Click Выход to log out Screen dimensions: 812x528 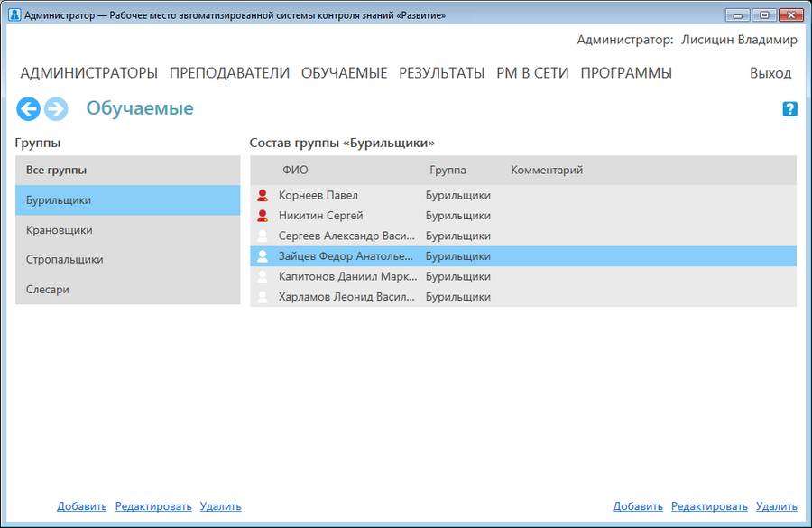point(770,73)
